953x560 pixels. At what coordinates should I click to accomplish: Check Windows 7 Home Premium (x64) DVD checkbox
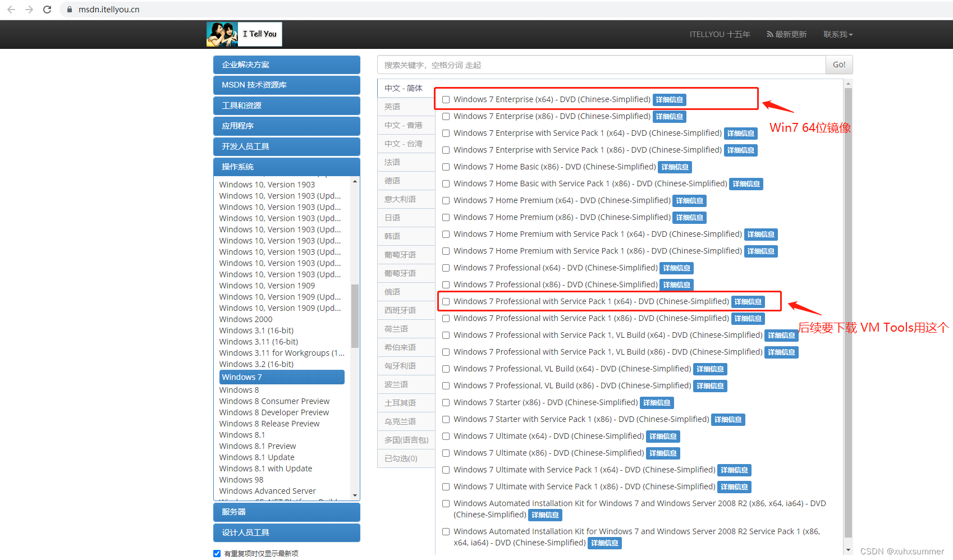446,201
